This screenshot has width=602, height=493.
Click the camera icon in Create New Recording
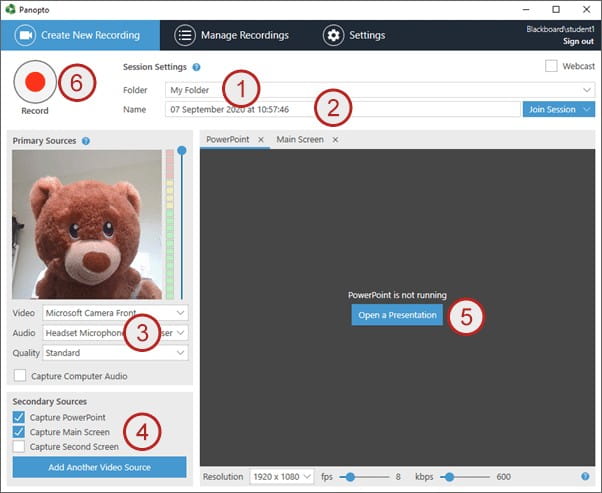point(25,35)
